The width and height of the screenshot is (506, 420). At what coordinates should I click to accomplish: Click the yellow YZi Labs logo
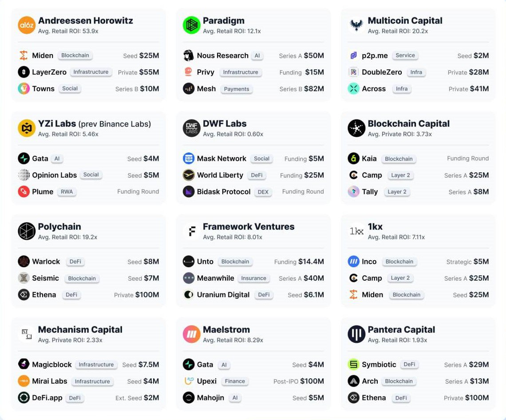coord(27,128)
